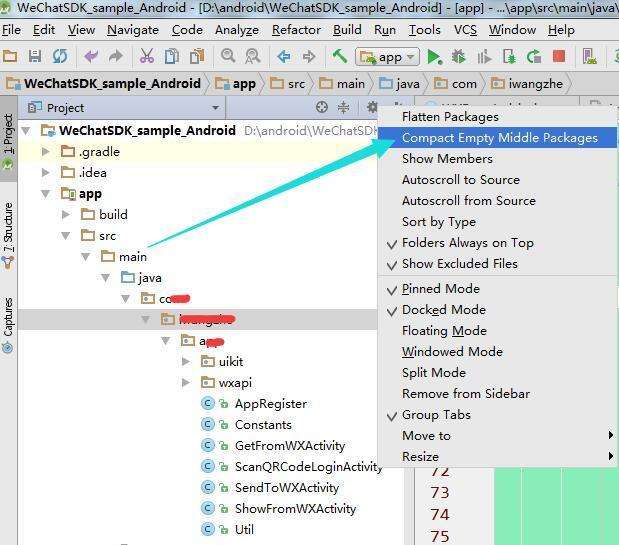Run the app with green play icon
This screenshot has width=619, height=545.
tap(434, 57)
